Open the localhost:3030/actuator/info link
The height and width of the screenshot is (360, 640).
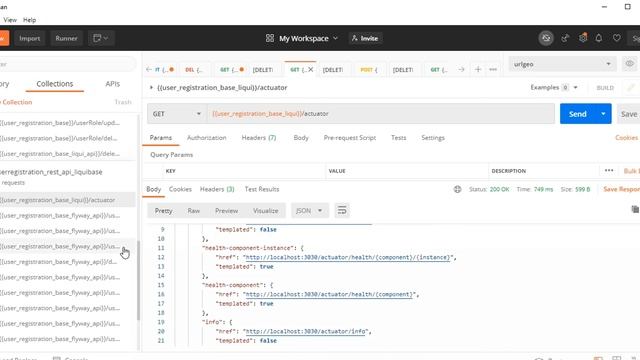click(x=306, y=331)
